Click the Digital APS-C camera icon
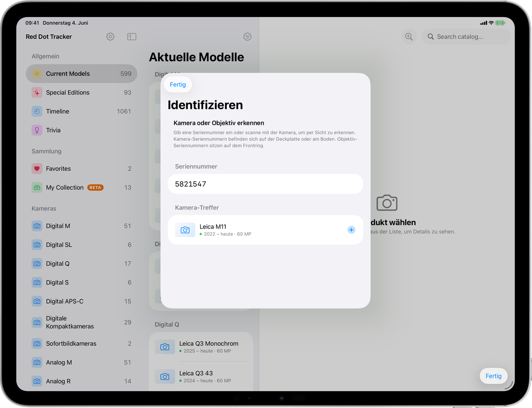 pyautogui.click(x=37, y=301)
